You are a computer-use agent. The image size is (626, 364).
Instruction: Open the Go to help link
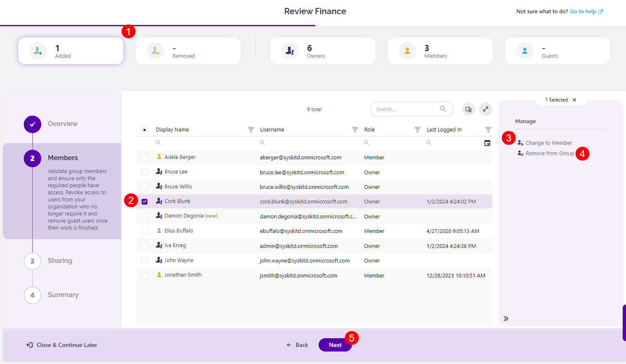pos(583,11)
